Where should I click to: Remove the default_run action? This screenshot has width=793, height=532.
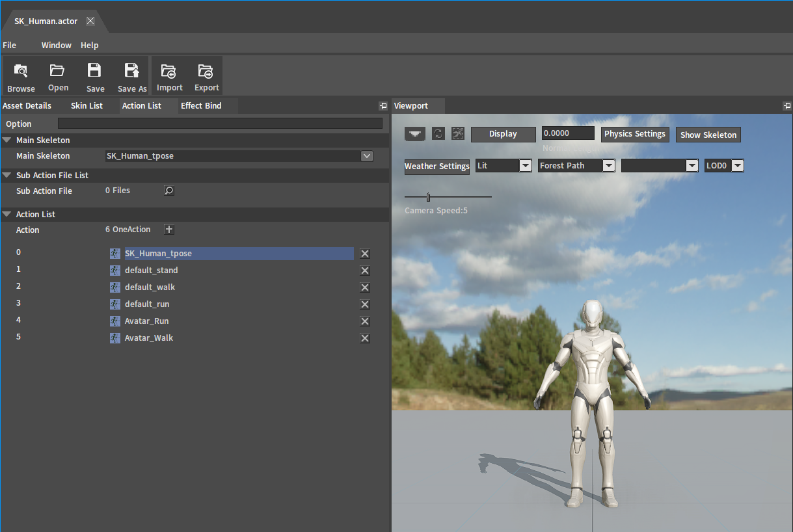[x=365, y=304]
